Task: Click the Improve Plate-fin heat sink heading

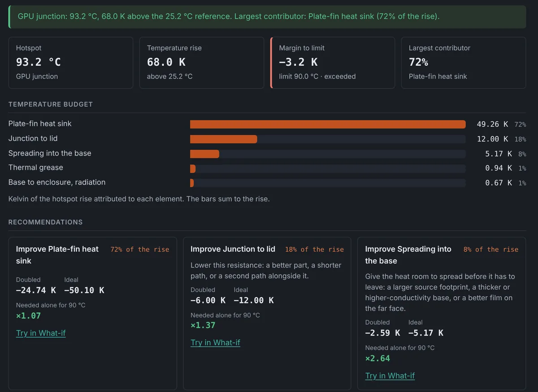Action: [x=57, y=255]
